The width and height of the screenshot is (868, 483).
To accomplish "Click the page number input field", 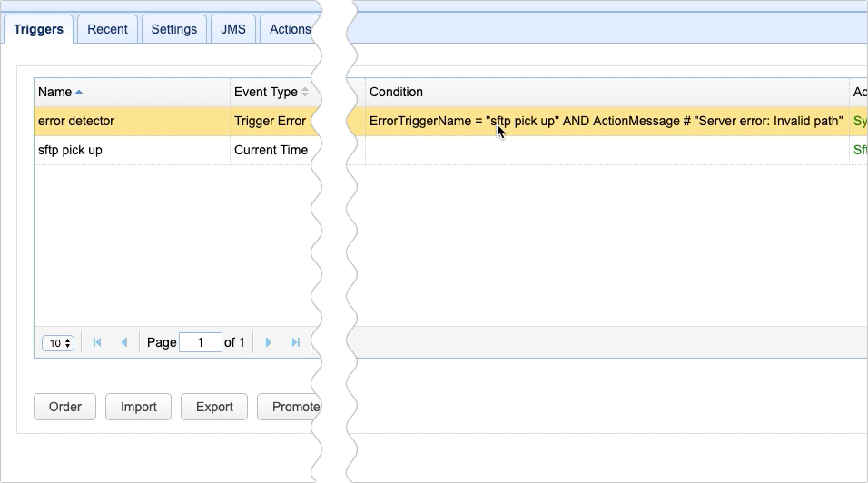I will [x=200, y=342].
